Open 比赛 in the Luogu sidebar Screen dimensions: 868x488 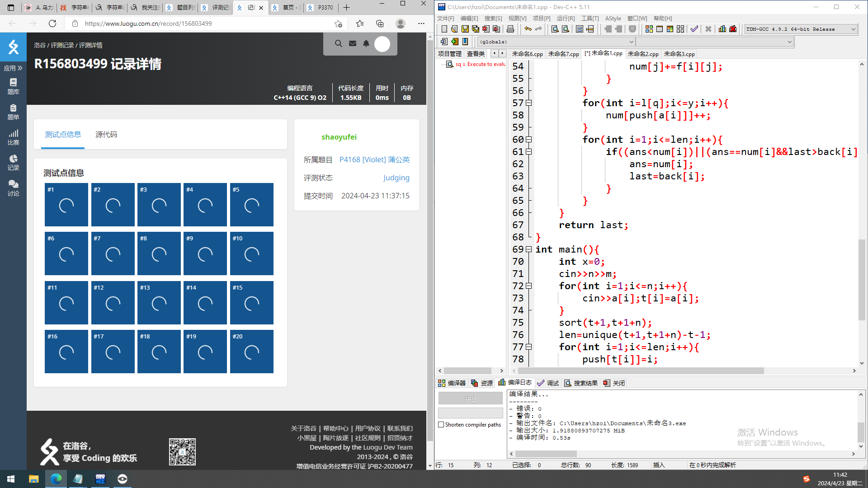click(x=13, y=137)
